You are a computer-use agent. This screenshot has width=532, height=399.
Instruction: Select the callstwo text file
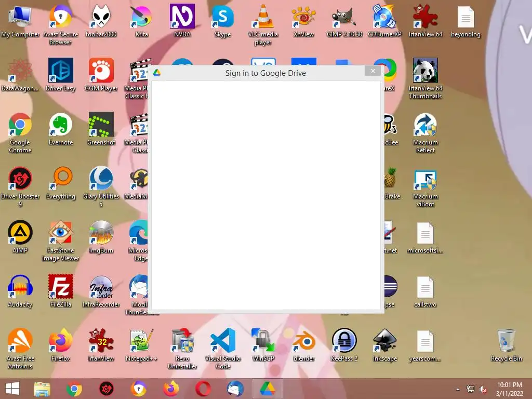[x=425, y=291]
